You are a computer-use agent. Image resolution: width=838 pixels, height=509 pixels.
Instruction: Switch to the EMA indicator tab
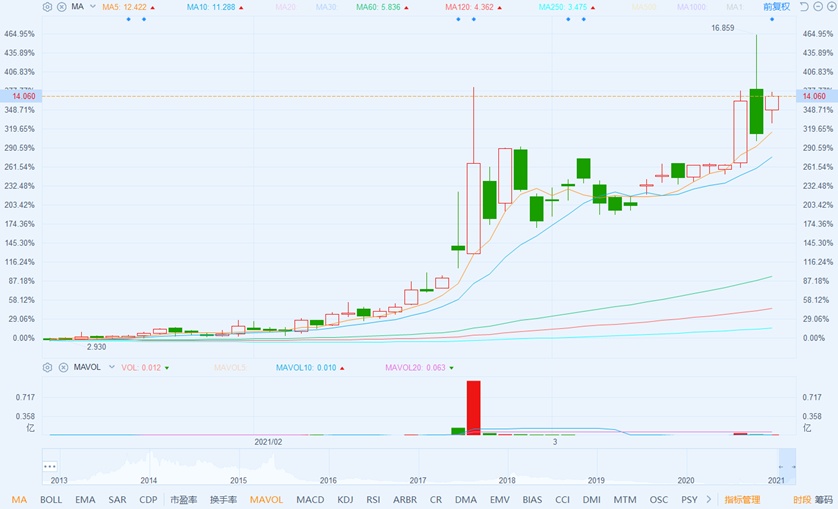tap(85, 499)
